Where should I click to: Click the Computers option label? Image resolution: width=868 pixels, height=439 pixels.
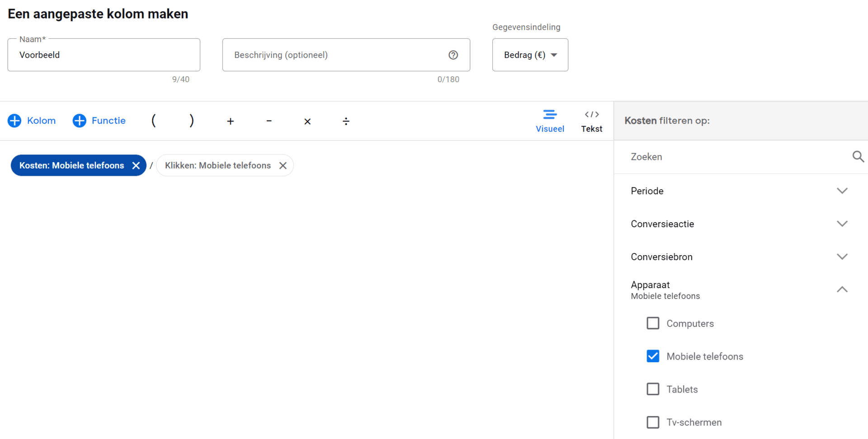(x=690, y=323)
